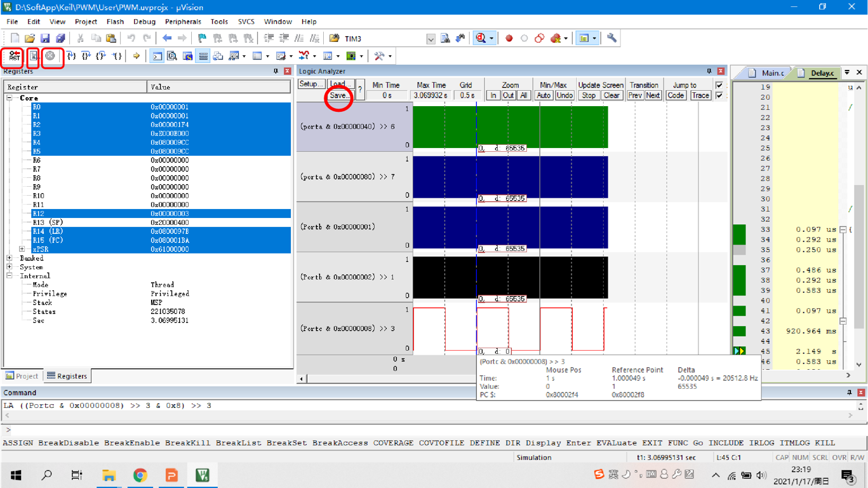Toggle the lower Logic Analyzer checkbox
This screenshot has height=488, width=868.
coord(721,95)
